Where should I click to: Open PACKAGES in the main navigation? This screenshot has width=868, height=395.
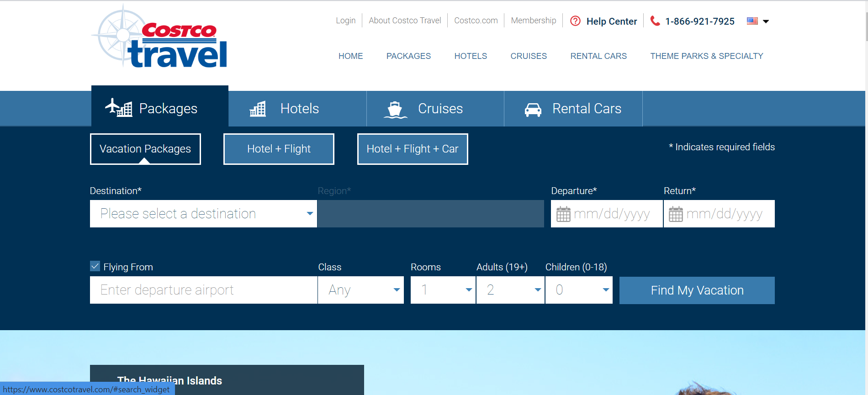point(408,56)
